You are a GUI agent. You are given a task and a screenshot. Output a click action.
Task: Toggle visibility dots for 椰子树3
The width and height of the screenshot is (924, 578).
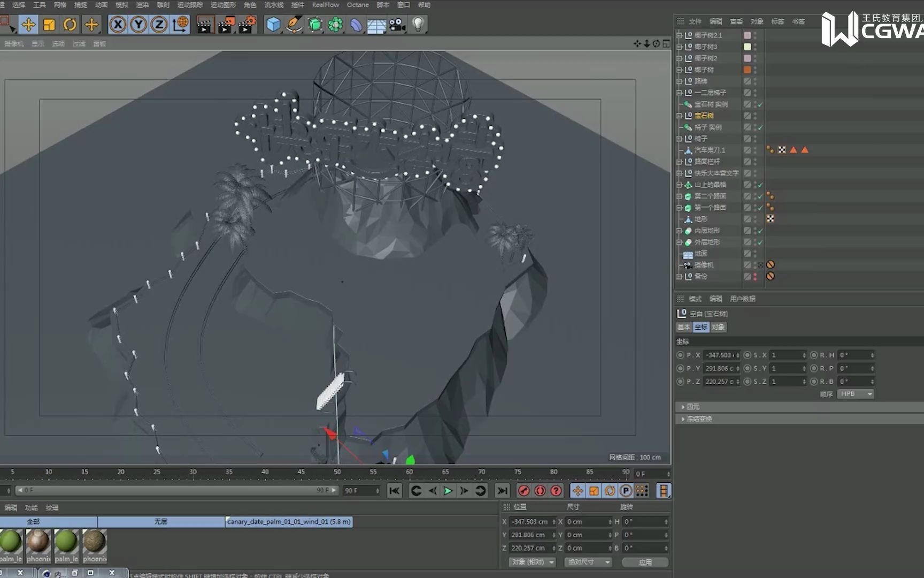coord(755,47)
